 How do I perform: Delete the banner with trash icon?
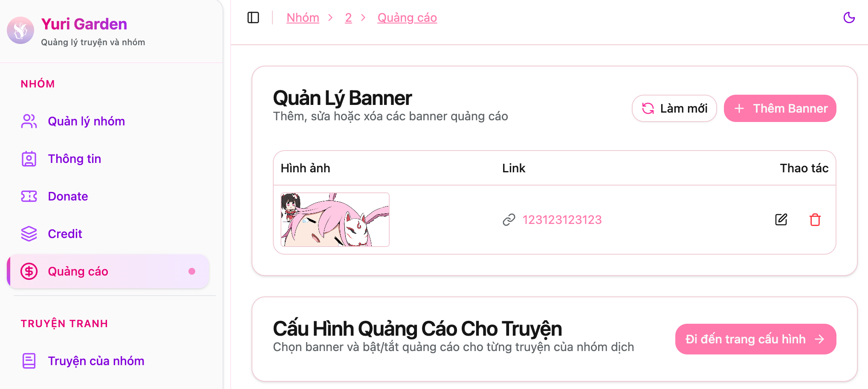pos(815,220)
